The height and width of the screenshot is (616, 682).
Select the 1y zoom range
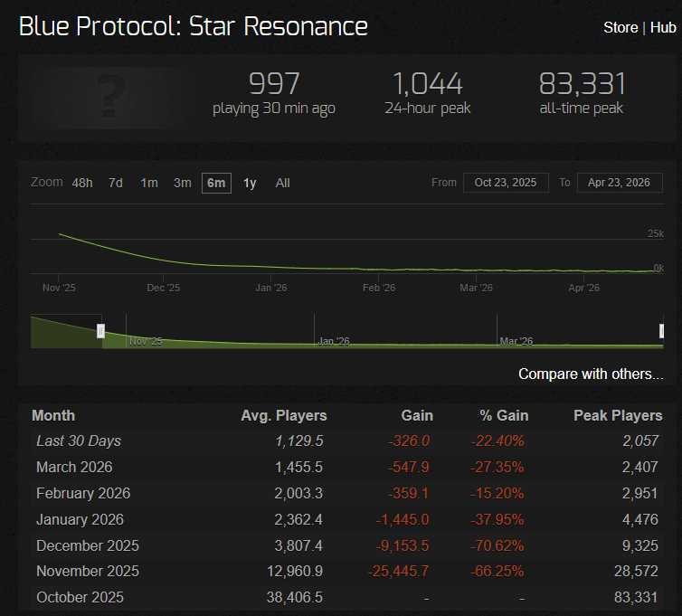tap(250, 183)
